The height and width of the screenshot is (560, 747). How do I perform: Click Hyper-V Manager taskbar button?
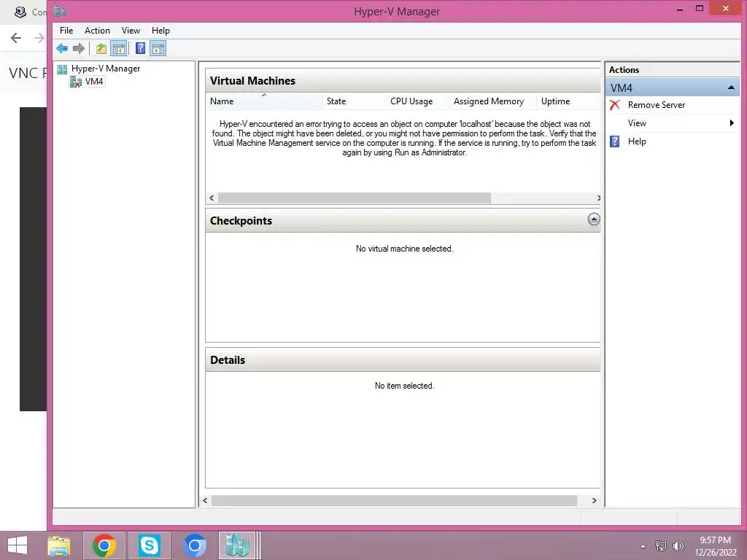tap(237, 545)
